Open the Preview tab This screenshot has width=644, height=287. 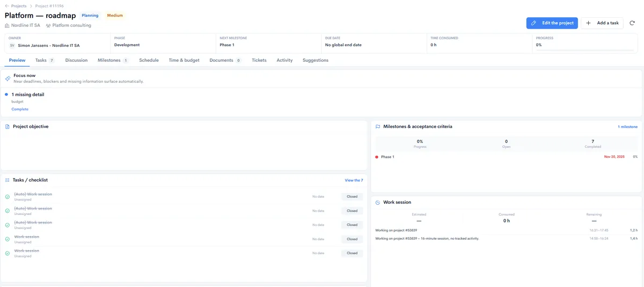click(x=17, y=60)
